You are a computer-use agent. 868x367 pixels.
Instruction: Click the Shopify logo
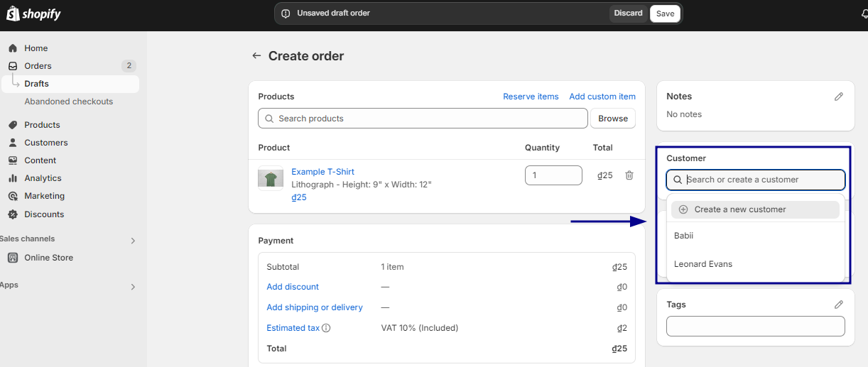pyautogui.click(x=33, y=14)
